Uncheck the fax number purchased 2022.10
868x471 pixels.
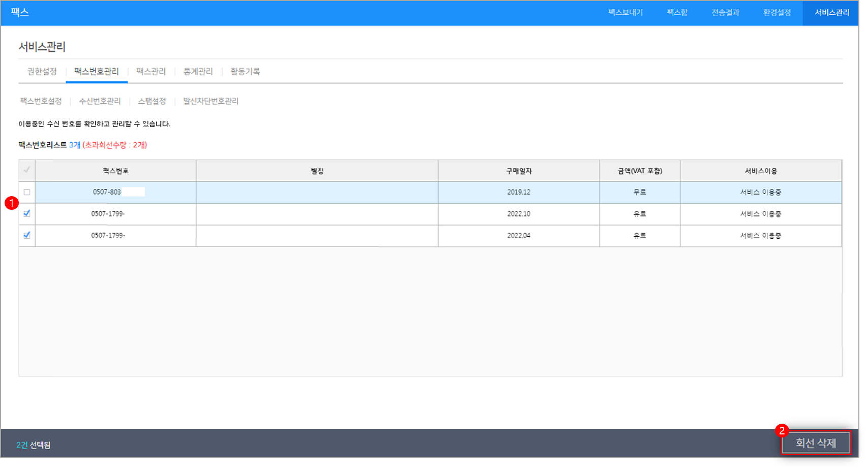(x=27, y=213)
